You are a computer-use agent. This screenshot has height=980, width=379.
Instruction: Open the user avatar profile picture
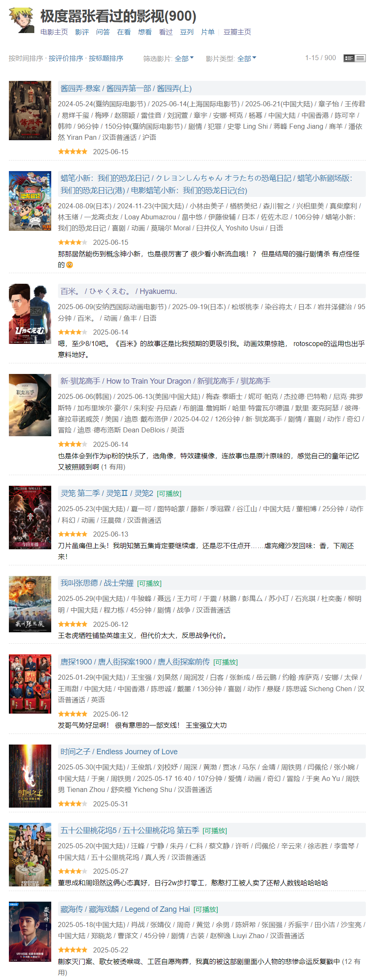(22, 20)
